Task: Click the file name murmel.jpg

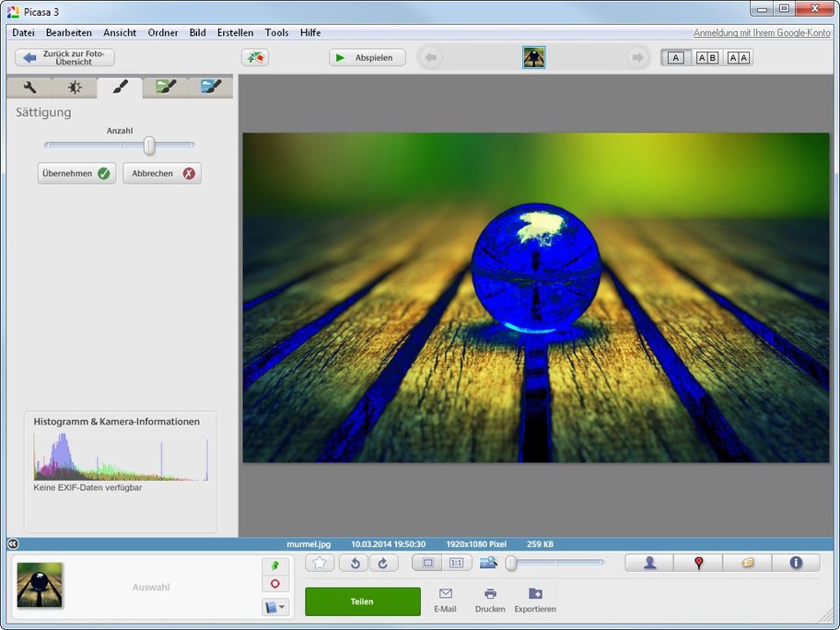Action: [309, 544]
